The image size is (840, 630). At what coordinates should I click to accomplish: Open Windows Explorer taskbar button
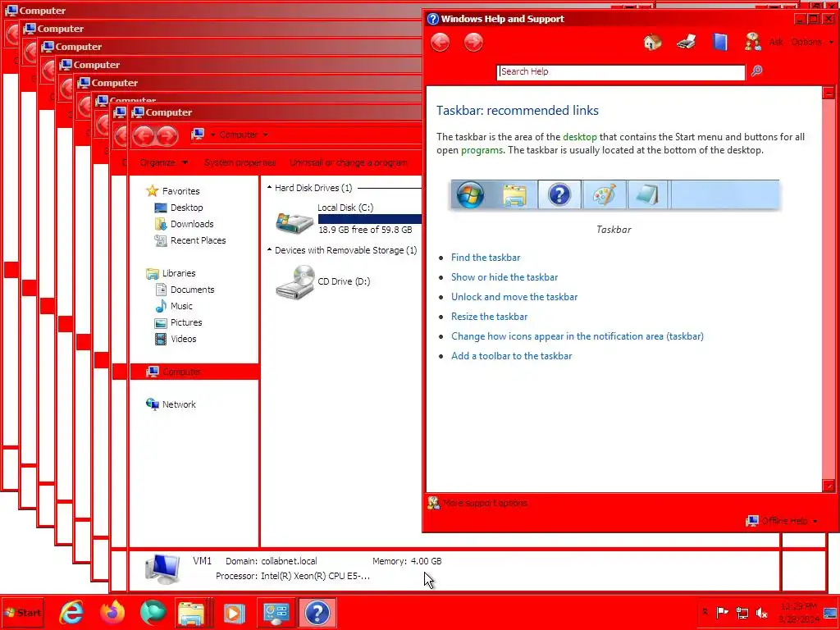pos(193,613)
